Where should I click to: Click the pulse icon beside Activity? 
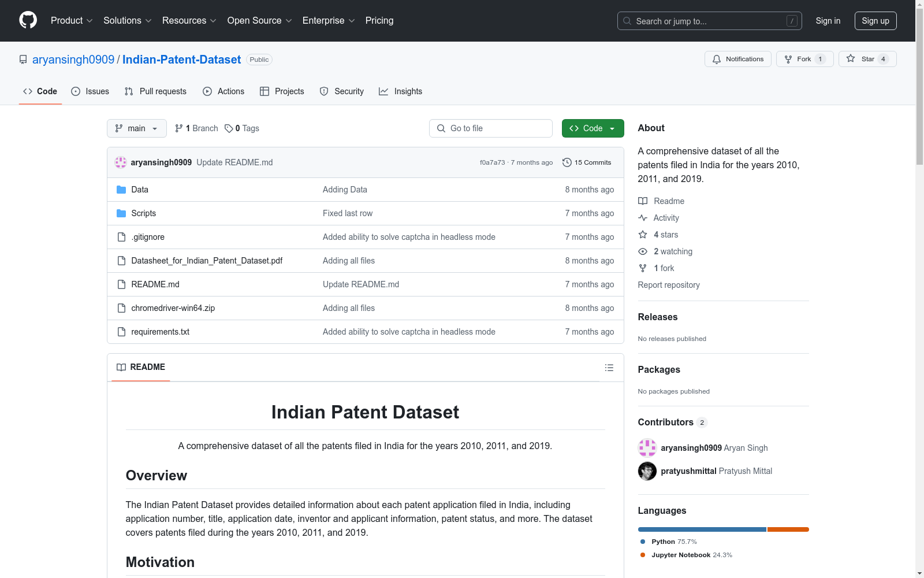(x=643, y=218)
